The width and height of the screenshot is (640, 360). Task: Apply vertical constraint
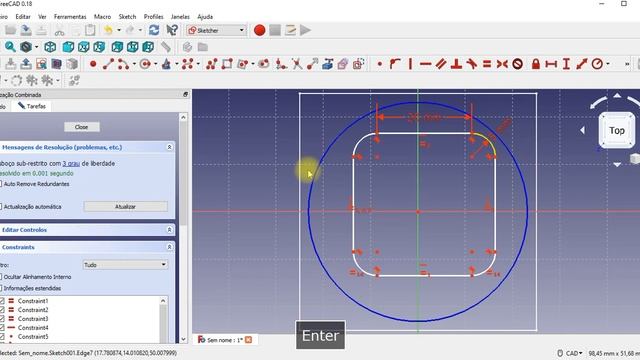pyautogui.click(x=410, y=64)
